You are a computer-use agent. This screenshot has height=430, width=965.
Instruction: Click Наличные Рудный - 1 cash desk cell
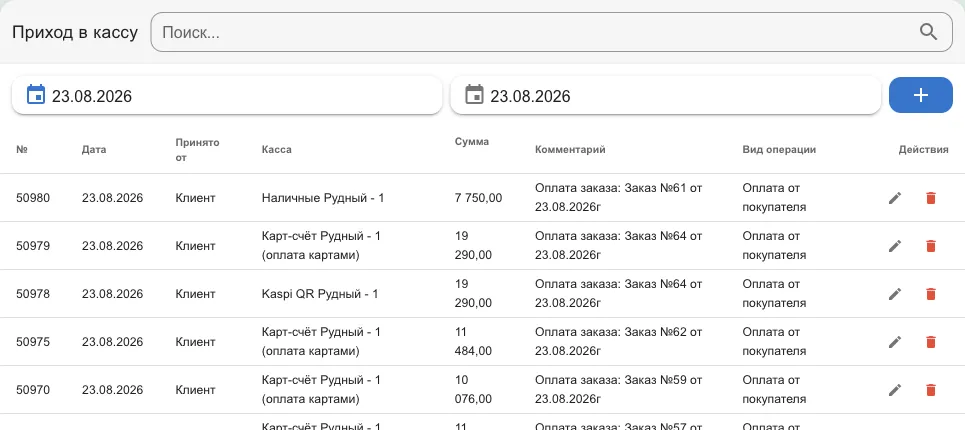pos(323,198)
